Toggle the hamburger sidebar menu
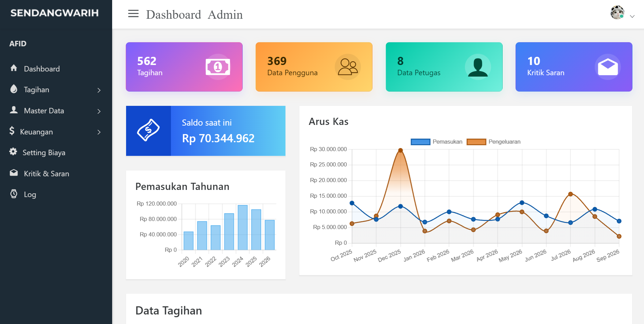The height and width of the screenshot is (324, 644). click(133, 14)
